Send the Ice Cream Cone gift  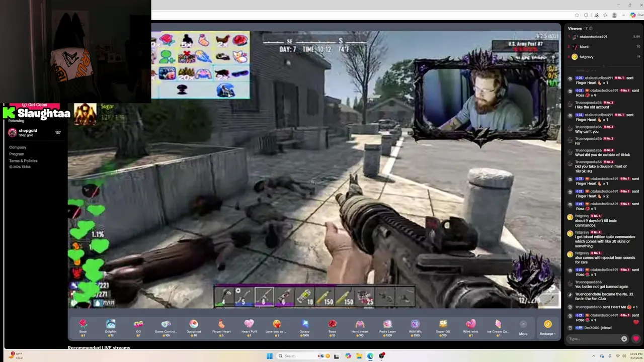click(x=498, y=327)
